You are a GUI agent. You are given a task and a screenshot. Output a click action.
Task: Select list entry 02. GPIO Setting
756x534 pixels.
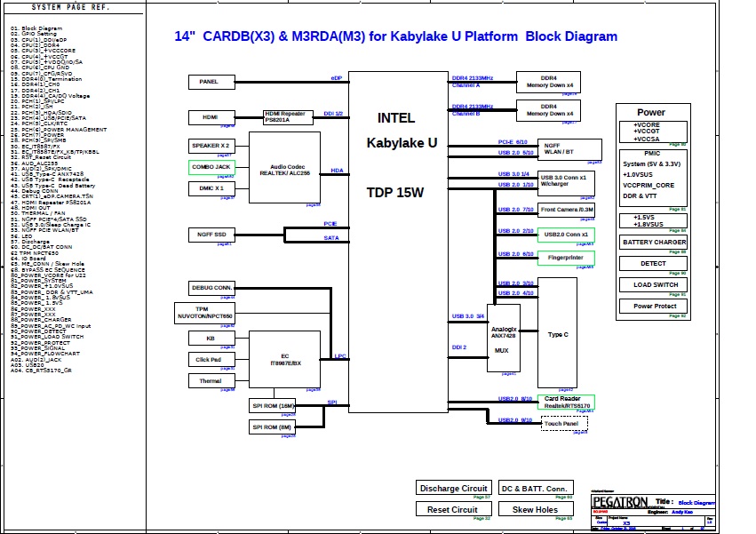pyautogui.click(x=34, y=34)
